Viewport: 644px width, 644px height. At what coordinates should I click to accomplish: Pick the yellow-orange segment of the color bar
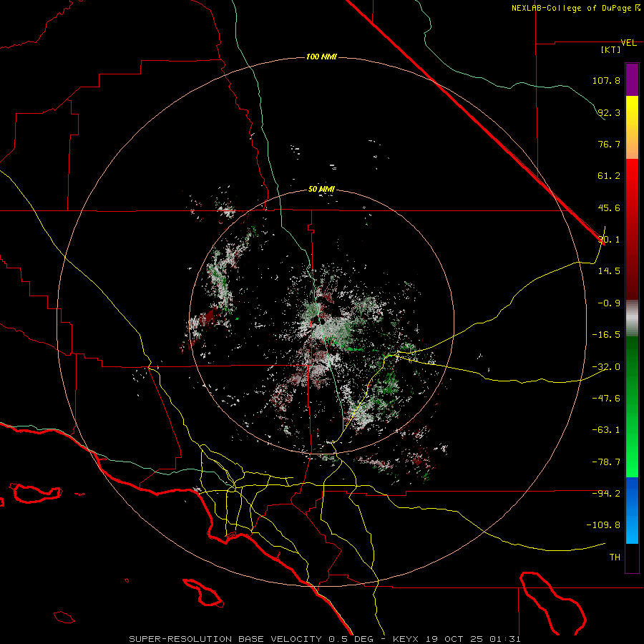point(632,127)
